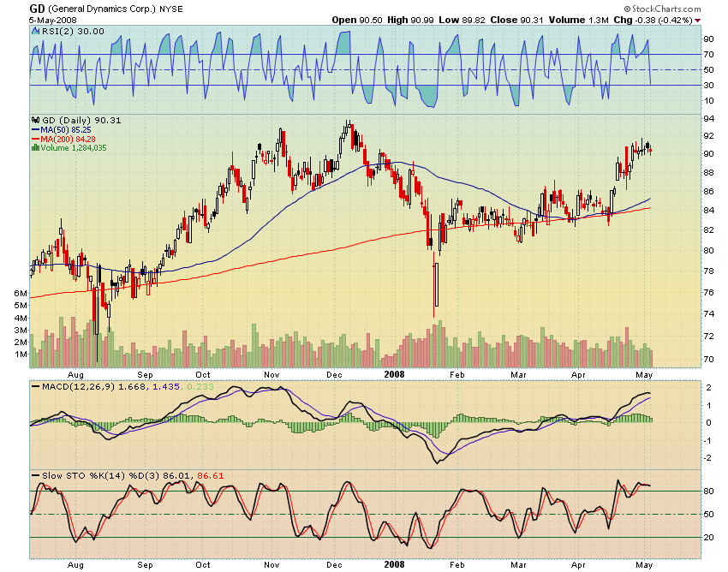Image resolution: width=728 pixels, height=572 pixels.
Task: Click the '74' price axis label
Action: click(708, 313)
